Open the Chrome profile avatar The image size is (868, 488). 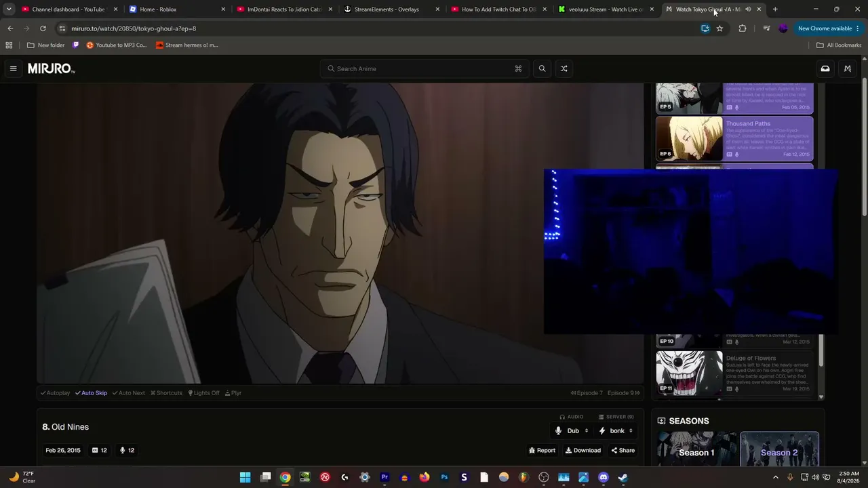[x=783, y=28]
